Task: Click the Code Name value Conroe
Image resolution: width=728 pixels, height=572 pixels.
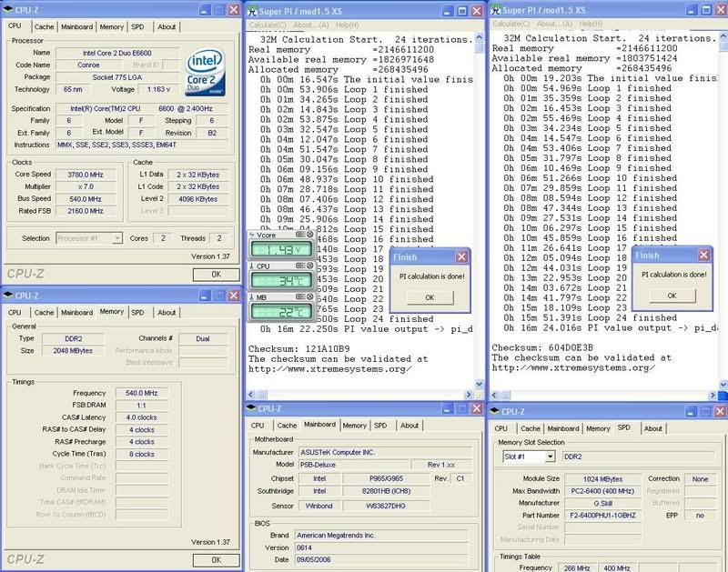Action: coord(88,65)
